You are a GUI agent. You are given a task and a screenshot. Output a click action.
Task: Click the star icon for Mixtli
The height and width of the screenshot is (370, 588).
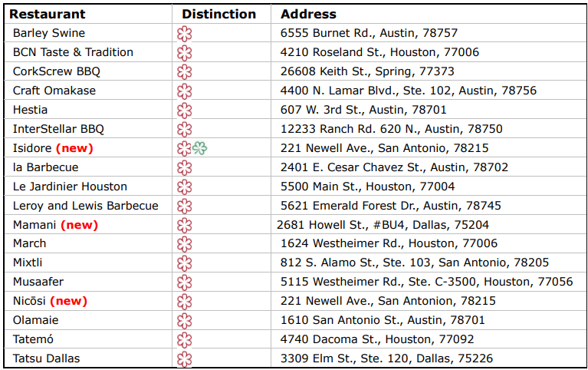184,263
